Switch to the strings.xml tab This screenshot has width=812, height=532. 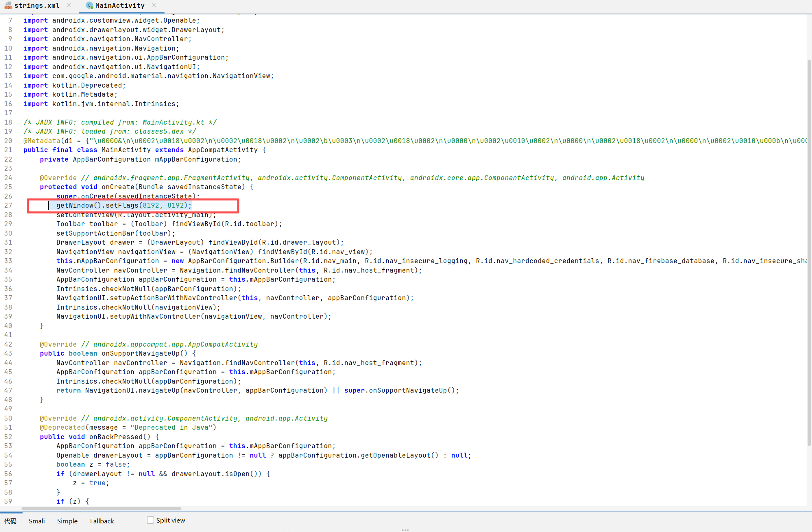pyautogui.click(x=37, y=6)
